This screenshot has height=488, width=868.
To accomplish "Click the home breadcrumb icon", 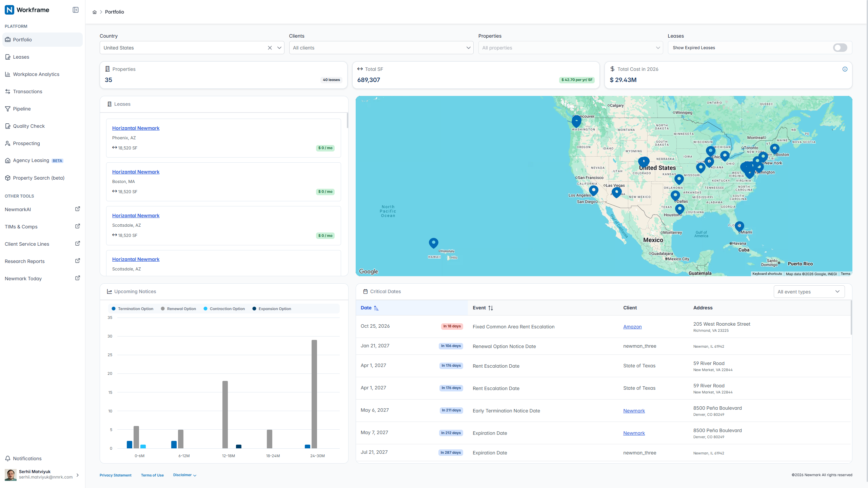I will coord(95,12).
